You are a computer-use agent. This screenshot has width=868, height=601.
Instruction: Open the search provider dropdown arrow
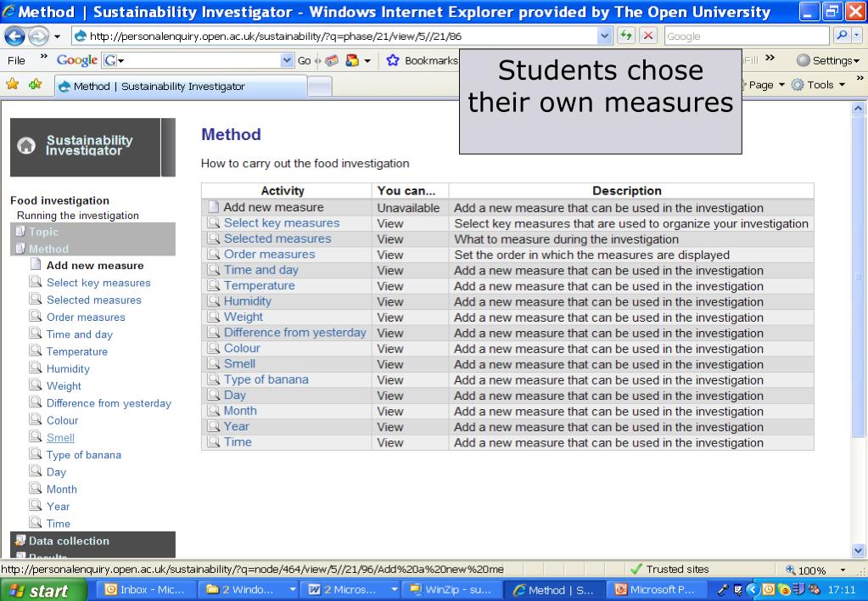[857, 36]
